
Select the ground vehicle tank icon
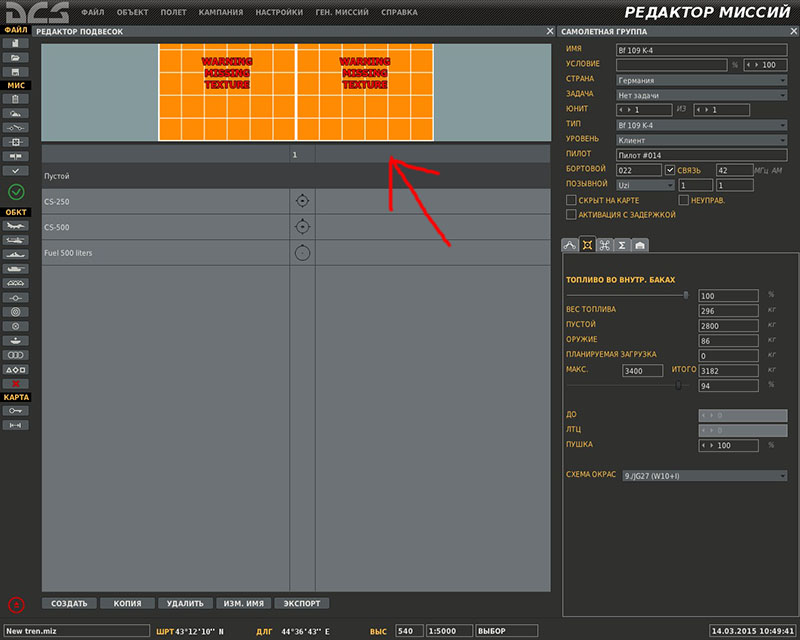click(15, 269)
